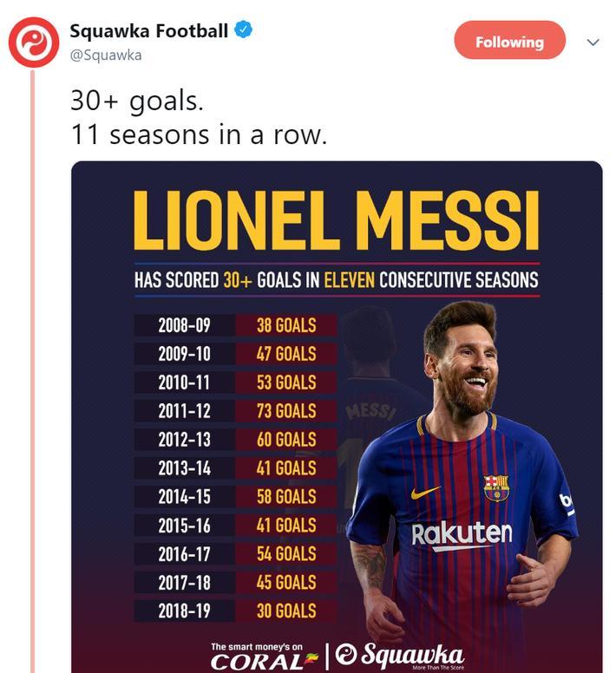Click the FC Barcelona crest on jersey
616x673 pixels.
coord(496,488)
